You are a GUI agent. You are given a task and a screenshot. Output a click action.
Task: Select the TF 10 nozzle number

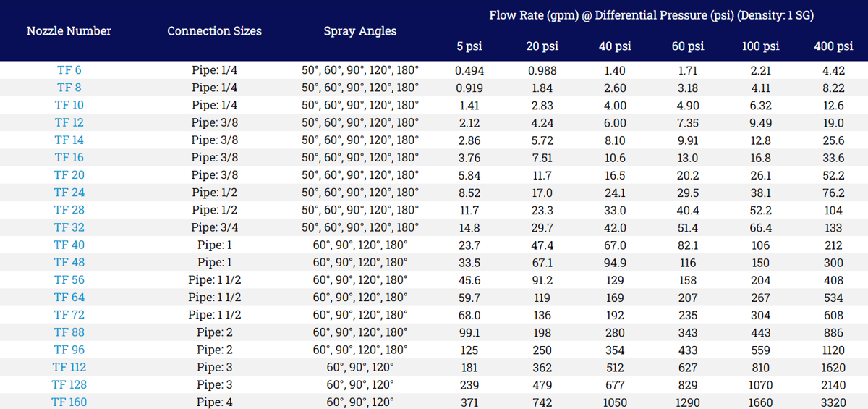pos(69,106)
